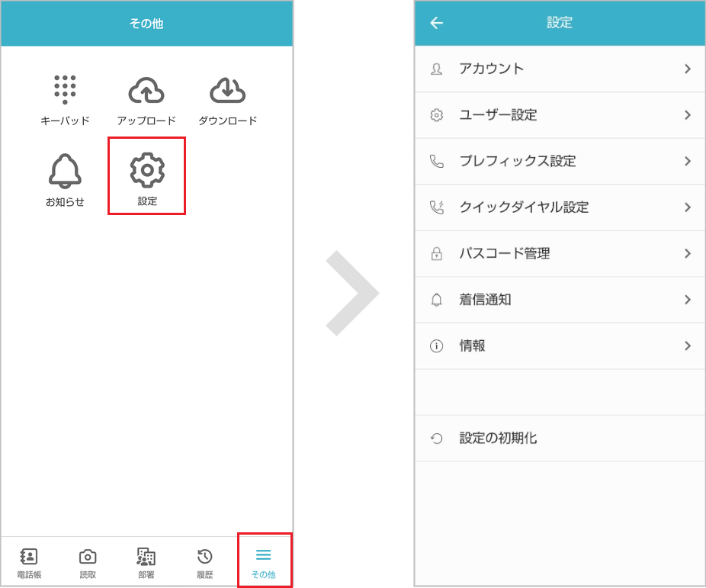Tap the アップロード cloud upload icon
This screenshot has height=588, width=706.
(146, 90)
